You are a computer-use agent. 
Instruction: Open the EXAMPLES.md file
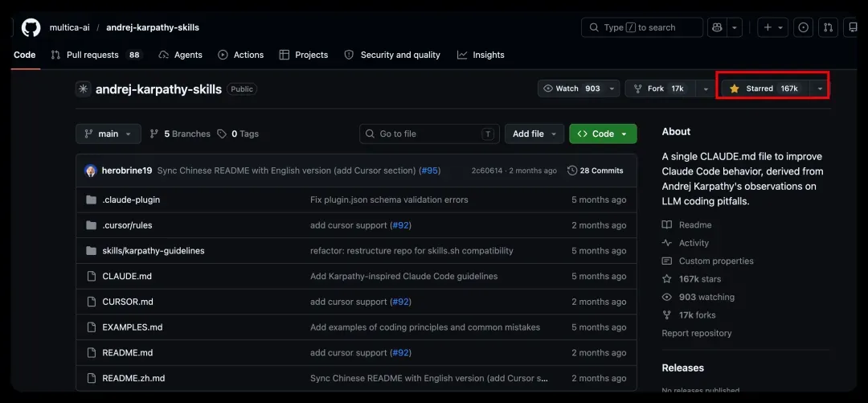point(133,327)
